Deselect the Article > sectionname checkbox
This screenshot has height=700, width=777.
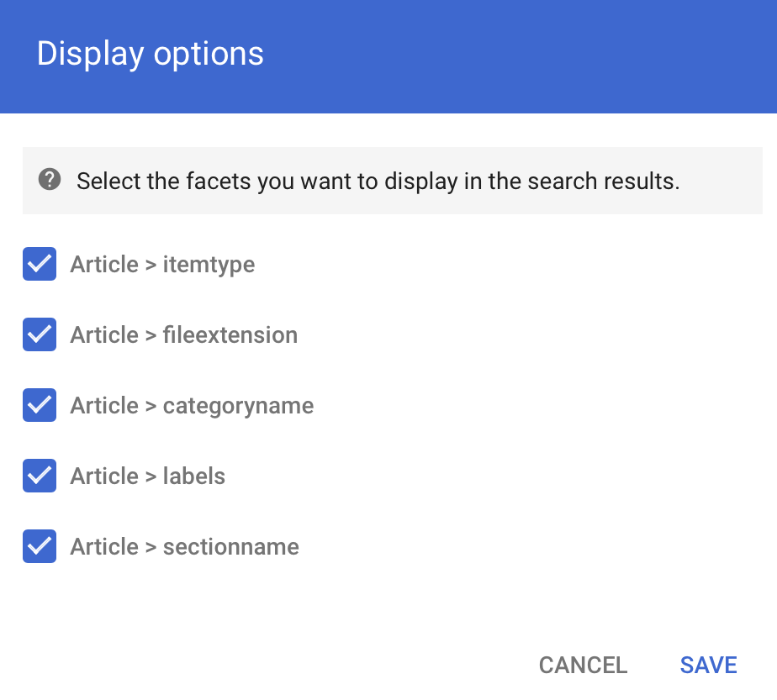click(40, 546)
